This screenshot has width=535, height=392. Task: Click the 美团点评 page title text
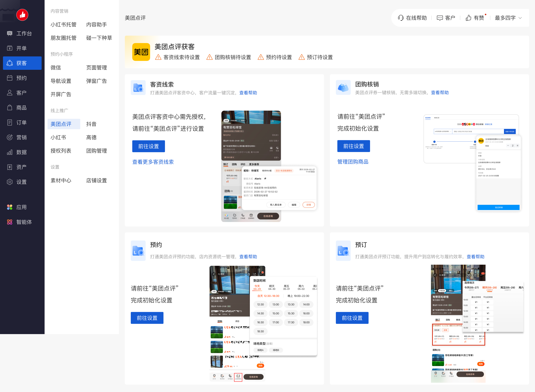[x=135, y=18]
